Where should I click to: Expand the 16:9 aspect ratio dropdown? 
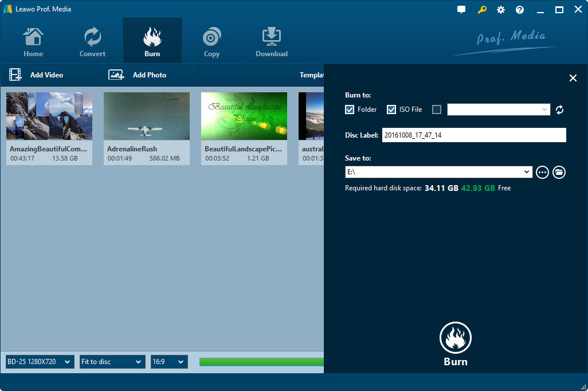coord(169,362)
